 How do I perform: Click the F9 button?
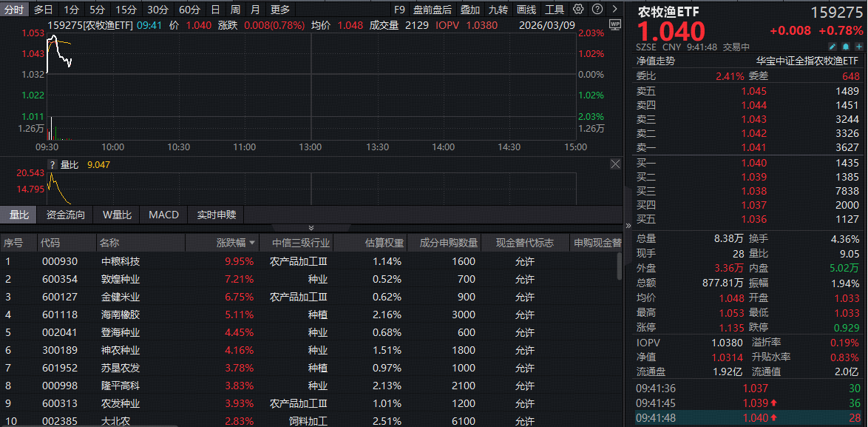(x=399, y=8)
